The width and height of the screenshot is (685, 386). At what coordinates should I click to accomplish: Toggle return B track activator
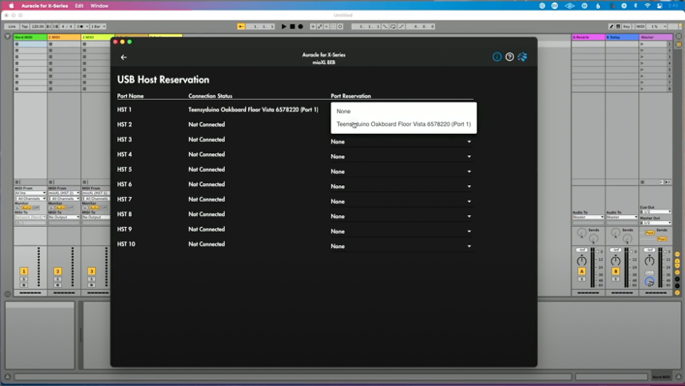(616, 271)
